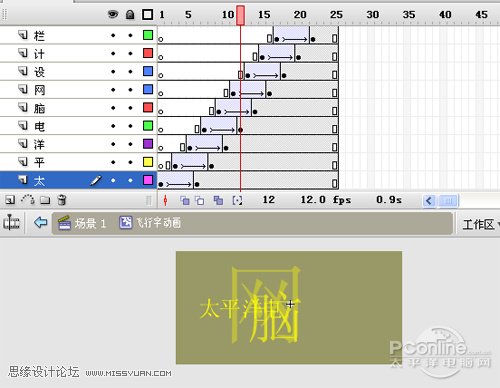Viewport: 500px width, 388px height.
Task: Select layer 脑 by its name
Action: pyautogui.click(x=39, y=108)
